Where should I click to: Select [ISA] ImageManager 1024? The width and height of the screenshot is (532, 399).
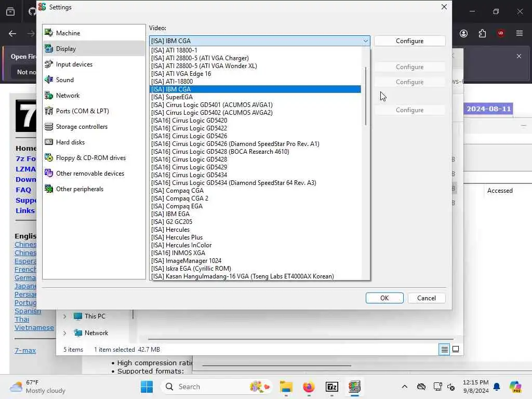[255, 261]
